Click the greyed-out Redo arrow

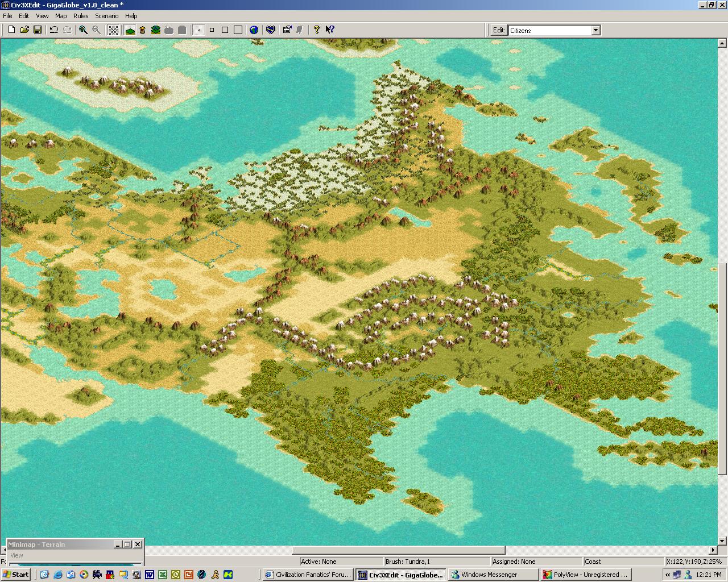[67, 30]
